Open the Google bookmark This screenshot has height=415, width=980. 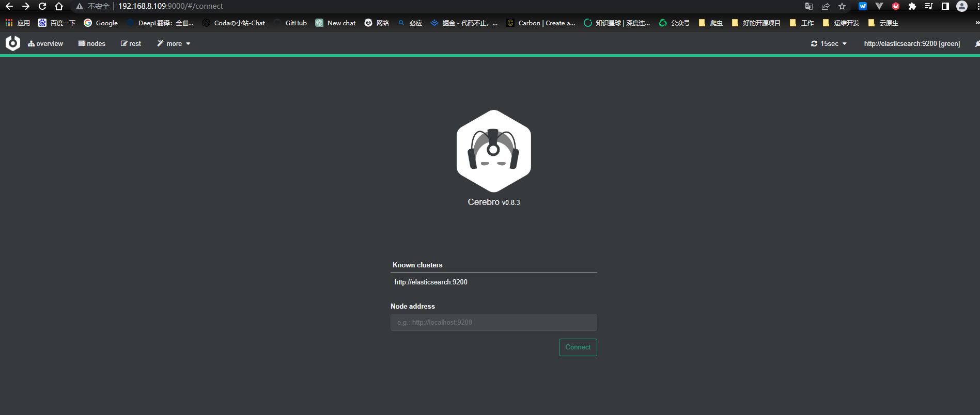101,23
